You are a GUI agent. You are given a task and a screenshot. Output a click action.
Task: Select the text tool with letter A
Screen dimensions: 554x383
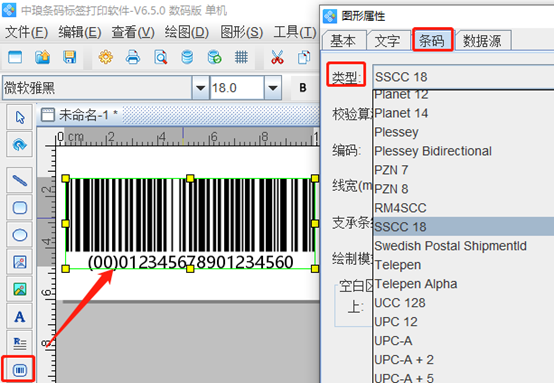pos(19,317)
